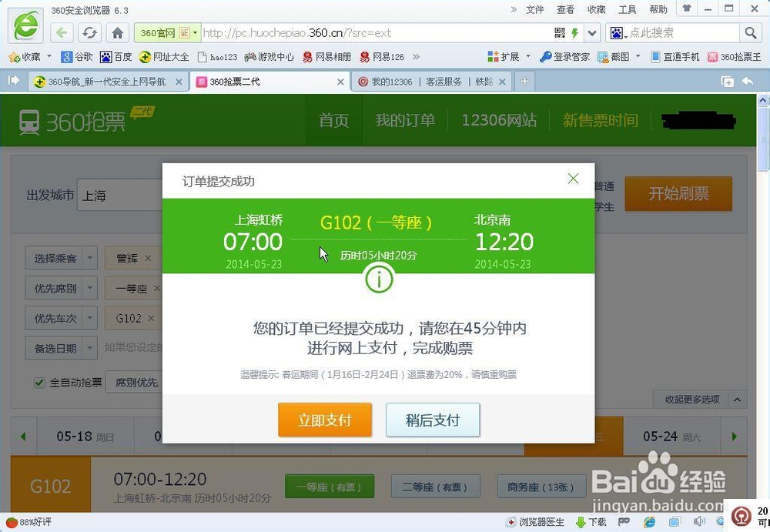Click the browser back arrow button

(62, 33)
